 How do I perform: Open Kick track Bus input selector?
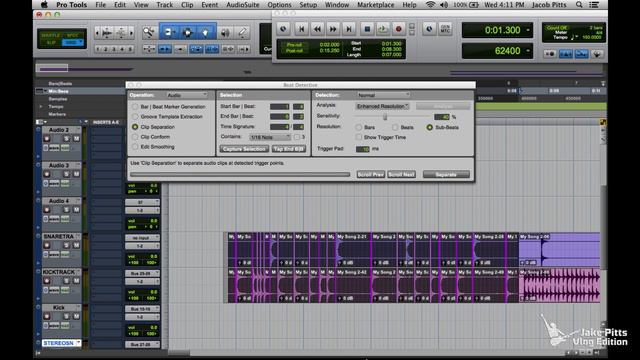pos(142,309)
